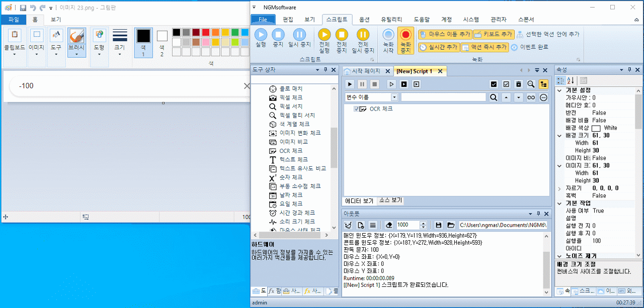The width and height of the screenshot is (644, 308).
Task: Open the File menu in NGMsoftware
Action: [263, 20]
